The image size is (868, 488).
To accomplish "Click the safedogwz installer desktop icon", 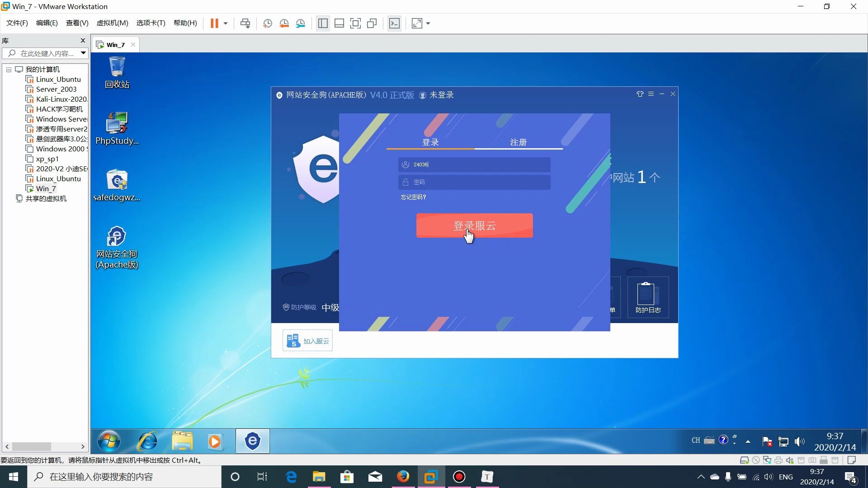I will [x=117, y=185].
